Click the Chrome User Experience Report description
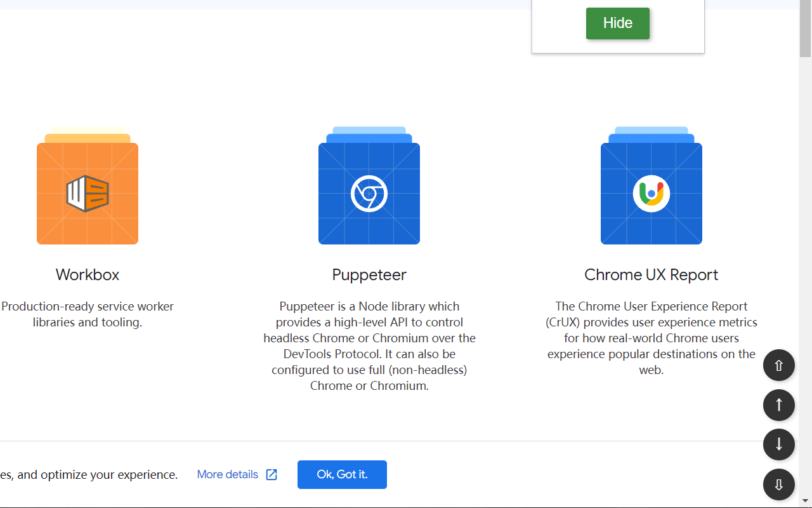This screenshot has height=508, width=812. (652, 338)
